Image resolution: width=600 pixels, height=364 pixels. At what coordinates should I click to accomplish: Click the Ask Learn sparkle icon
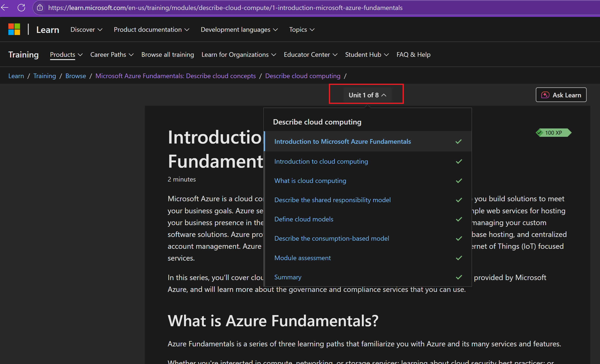[545, 95]
